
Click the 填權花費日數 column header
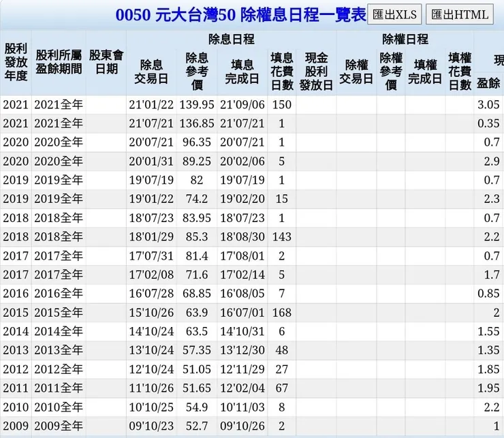point(460,72)
